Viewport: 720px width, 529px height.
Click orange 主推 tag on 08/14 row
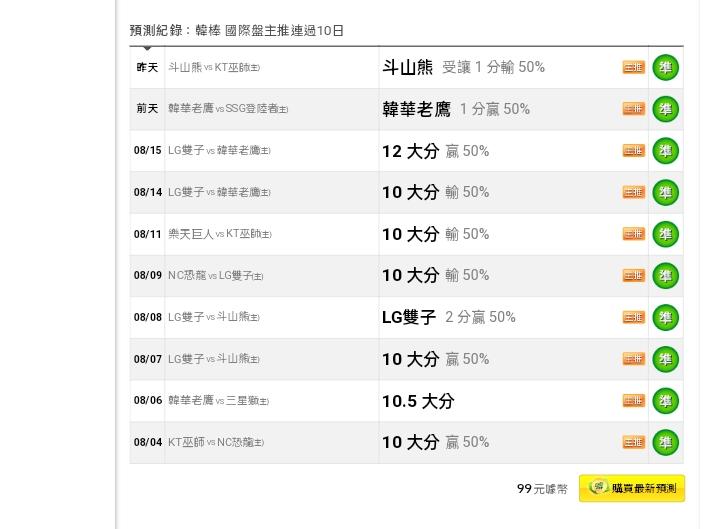634,192
